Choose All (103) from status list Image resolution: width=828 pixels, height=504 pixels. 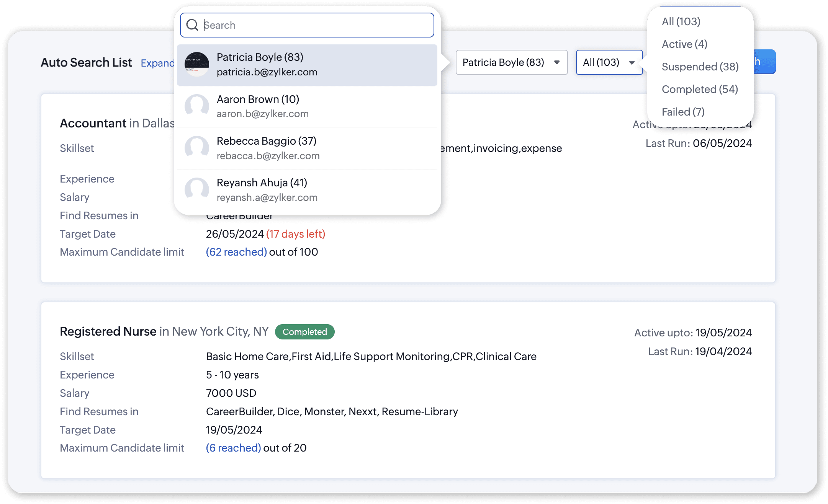click(x=681, y=21)
